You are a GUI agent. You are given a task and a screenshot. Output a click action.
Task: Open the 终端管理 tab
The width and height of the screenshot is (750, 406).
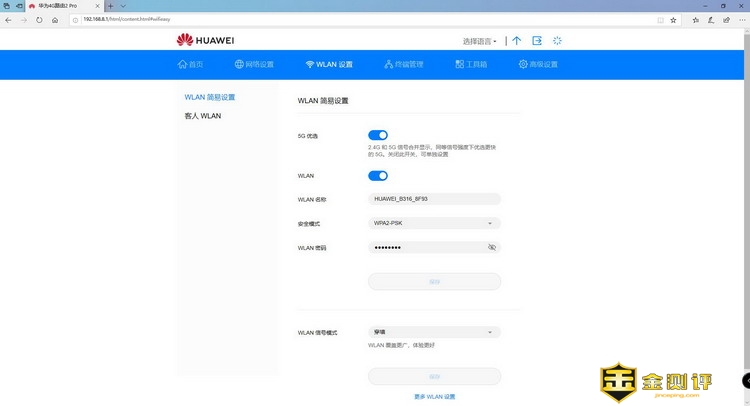[404, 64]
